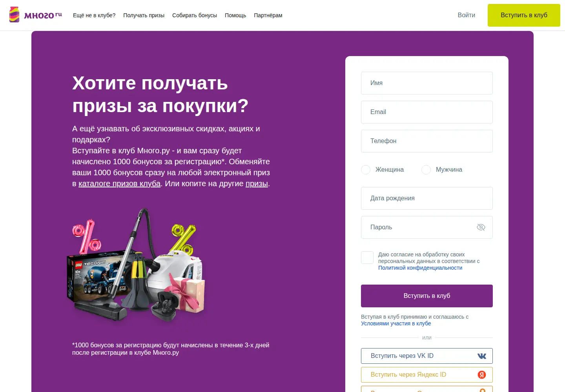Join via 'Вступить через VK ID' button
The width and height of the screenshot is (565, 392).
427,356
